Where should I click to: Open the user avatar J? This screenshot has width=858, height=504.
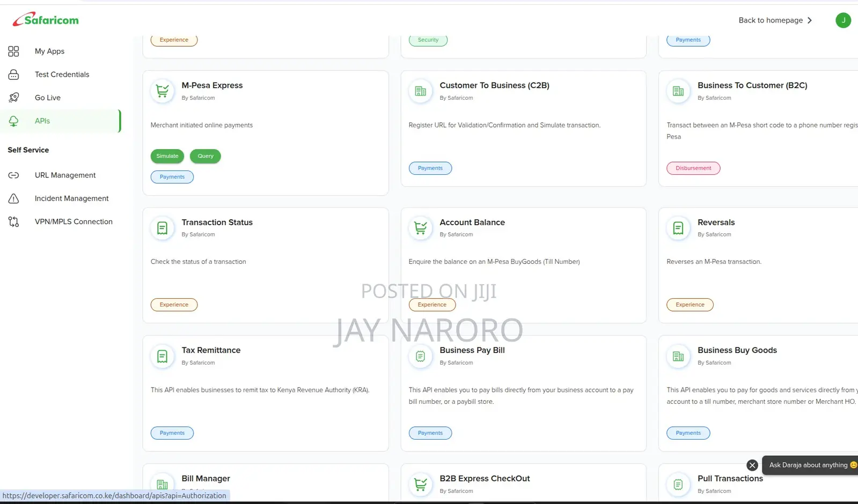(843, 20)
